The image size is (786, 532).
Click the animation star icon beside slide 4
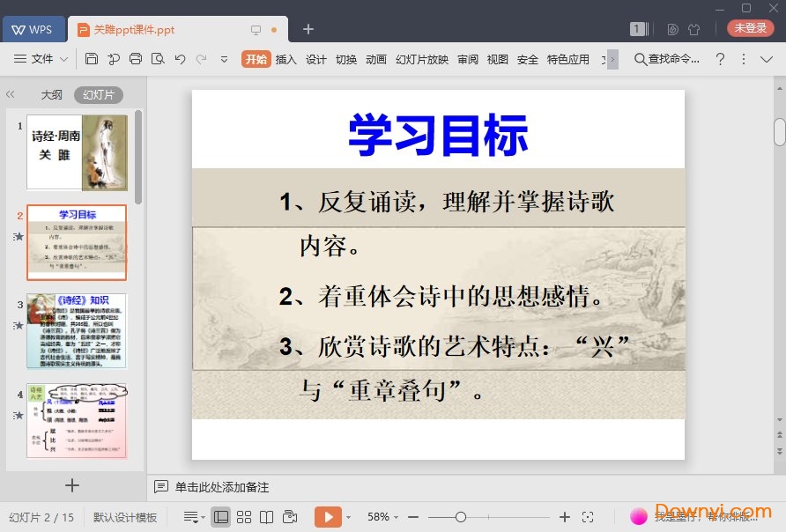coord(19,415)
